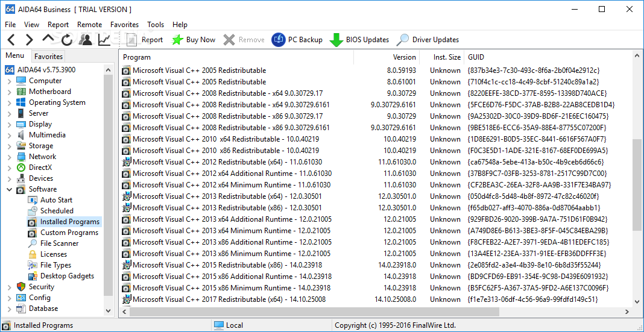Open the graph chart toolbar icon
This screenshot has height=332, width=644.
point(104,40)
